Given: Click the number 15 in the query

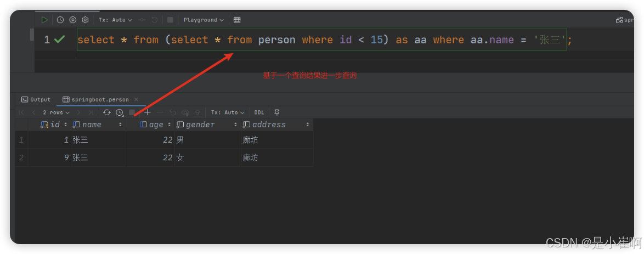Looking at the screenshot, I should [x=377, y=40].
